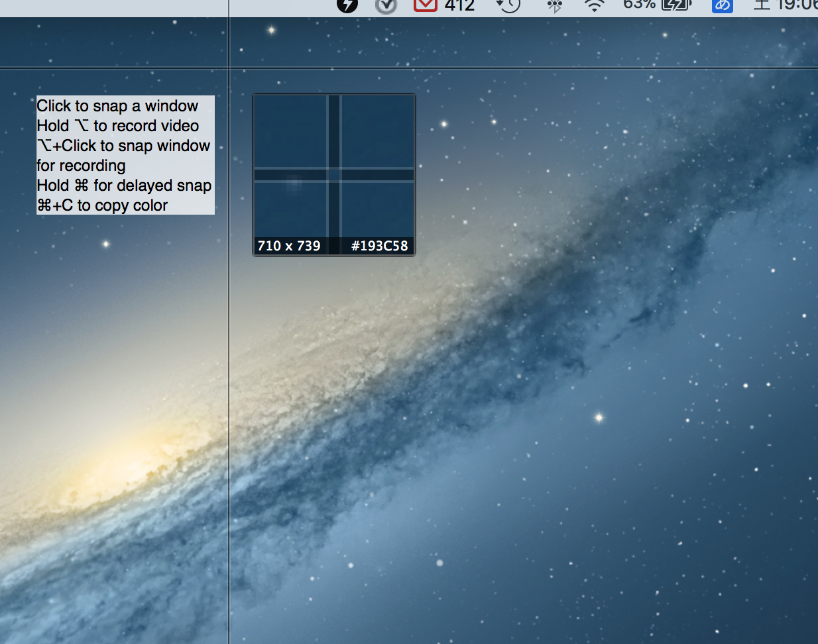
Task: Click the "for recording" hint text line
Action: (81, 166)
